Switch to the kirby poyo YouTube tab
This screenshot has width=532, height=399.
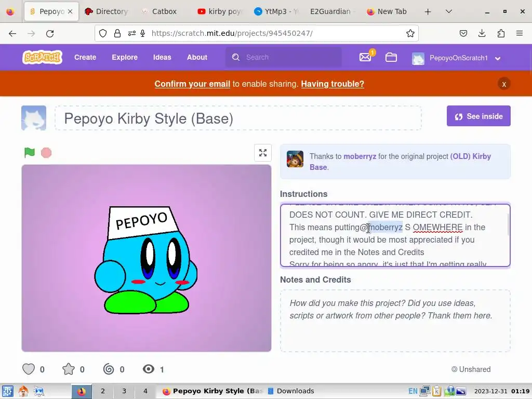point(219,11)
